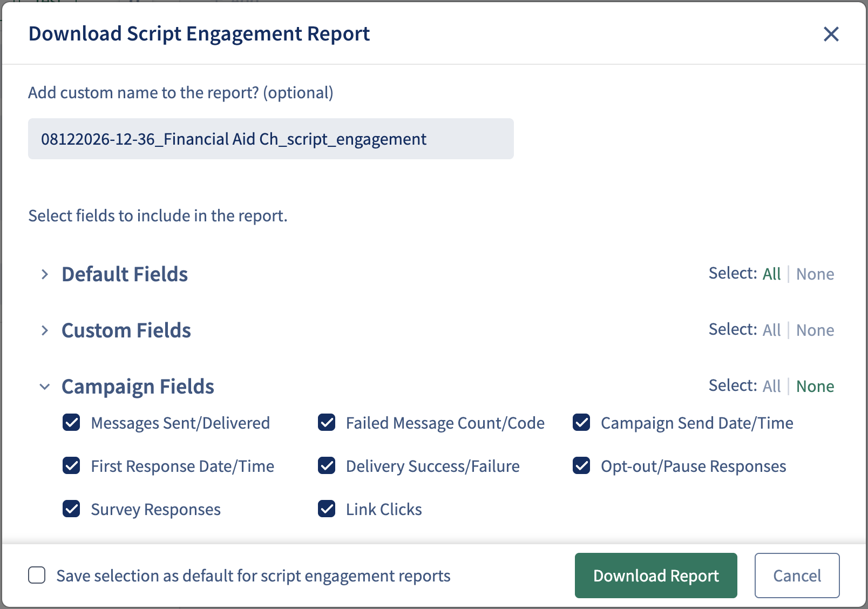This screenshot has height=609, width=868.
Task: Uncheck Opt-out/Pause Responses checkbox
Action: tap(581, 465)
